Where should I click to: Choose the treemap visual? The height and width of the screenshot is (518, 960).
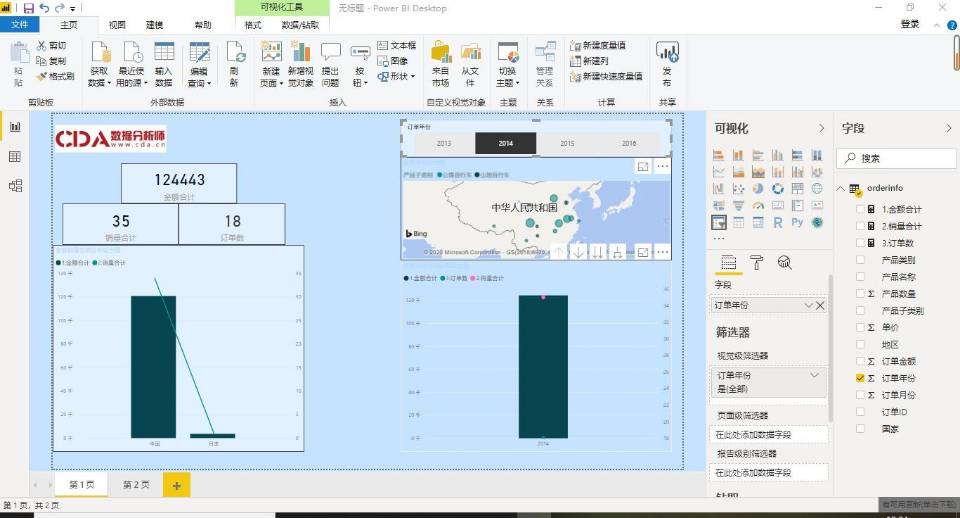point(797,189)
